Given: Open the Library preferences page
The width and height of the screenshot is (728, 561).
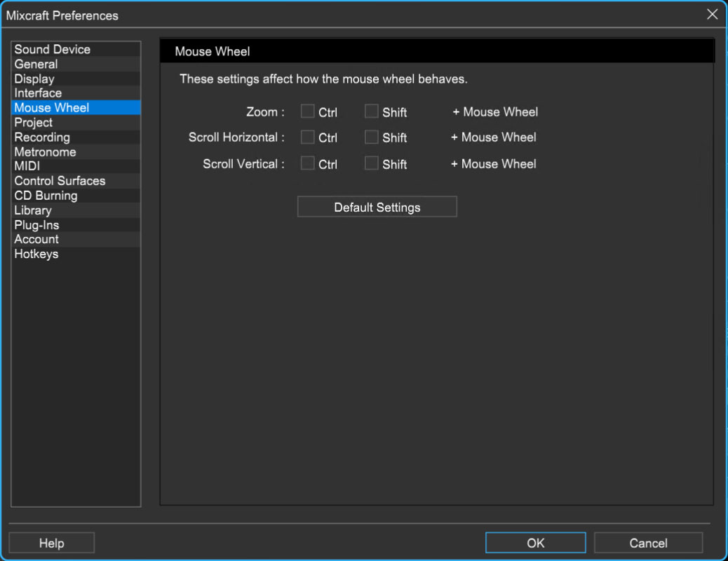Looking at the screenshot, I should coord(76,210).
